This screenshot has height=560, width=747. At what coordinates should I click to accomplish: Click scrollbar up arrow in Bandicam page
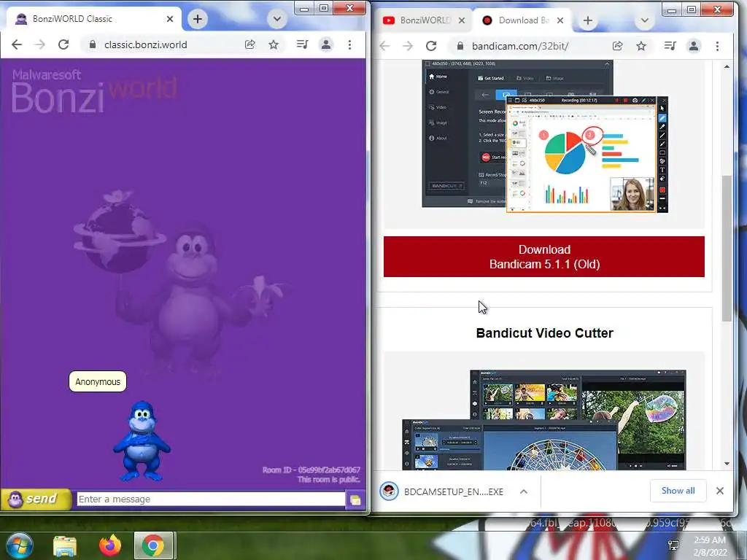point(727,66)
